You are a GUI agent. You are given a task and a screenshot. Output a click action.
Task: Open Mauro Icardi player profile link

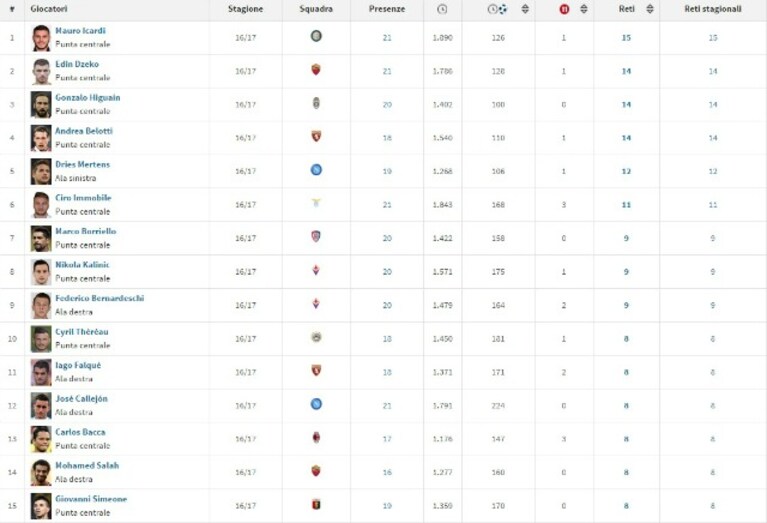pos(80,30)
